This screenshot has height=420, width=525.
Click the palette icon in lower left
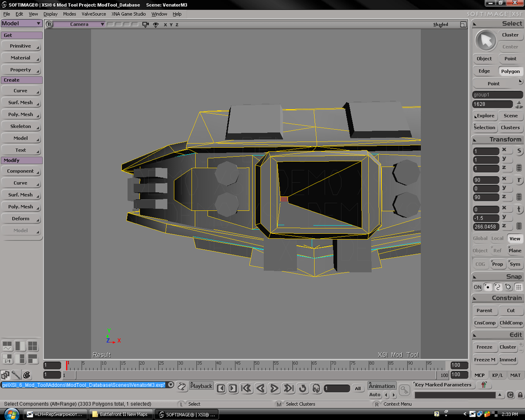point(27,375)
